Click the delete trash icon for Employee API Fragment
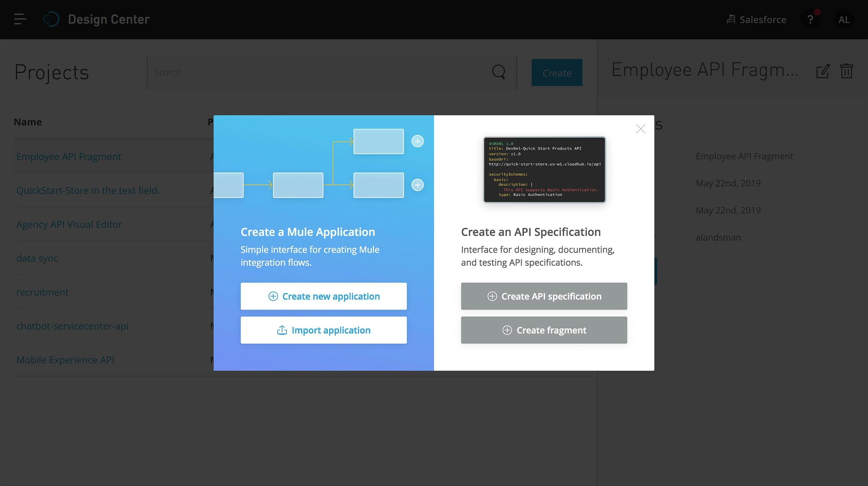The image size is (868, 486). [847, 71]
